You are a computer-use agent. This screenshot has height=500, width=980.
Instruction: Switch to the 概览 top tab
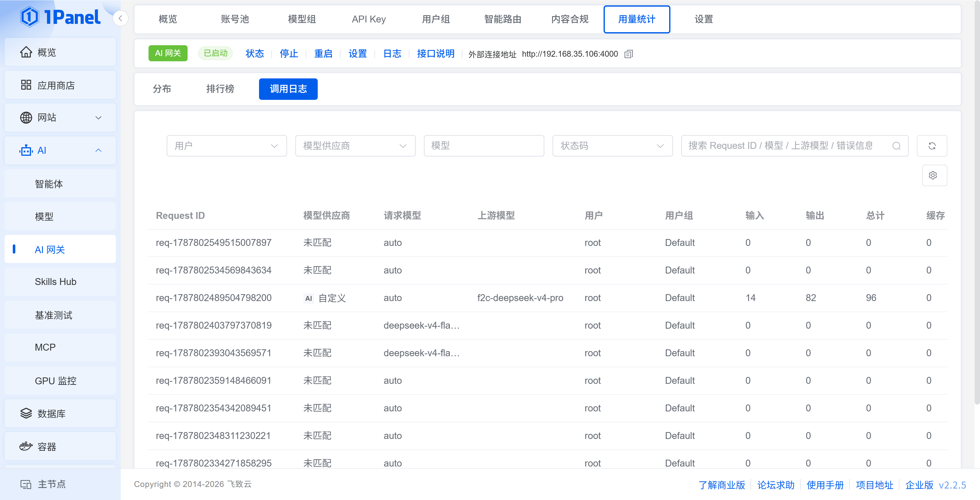tap(168, 19)
